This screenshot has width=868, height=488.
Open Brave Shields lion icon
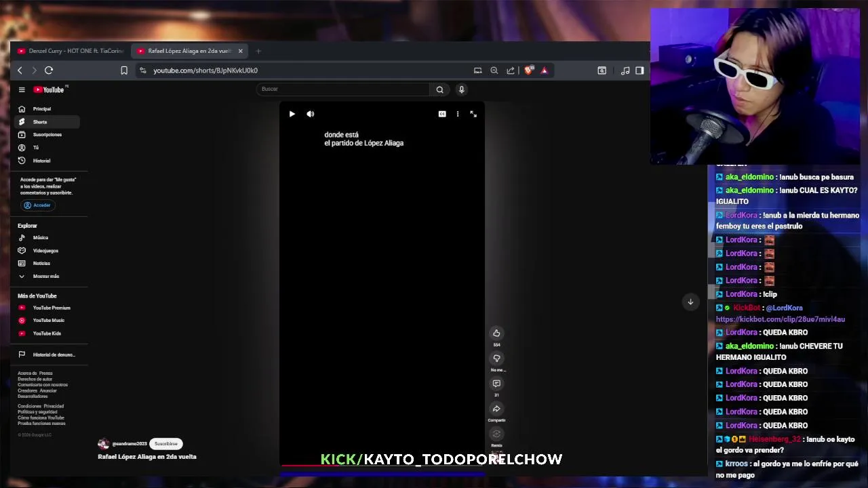(x=529, y=70)
